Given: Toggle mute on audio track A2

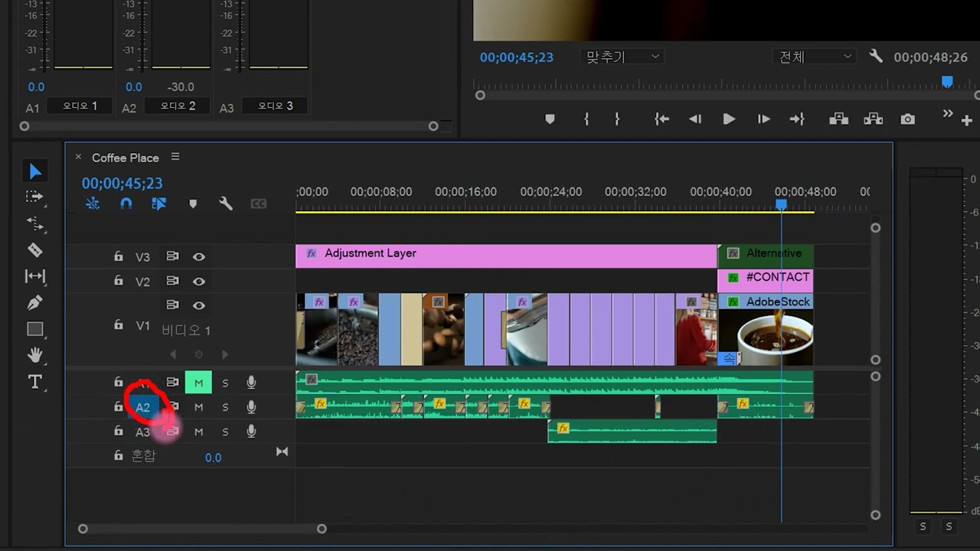Looking at the screenshot, I should (x=198, y=407).
